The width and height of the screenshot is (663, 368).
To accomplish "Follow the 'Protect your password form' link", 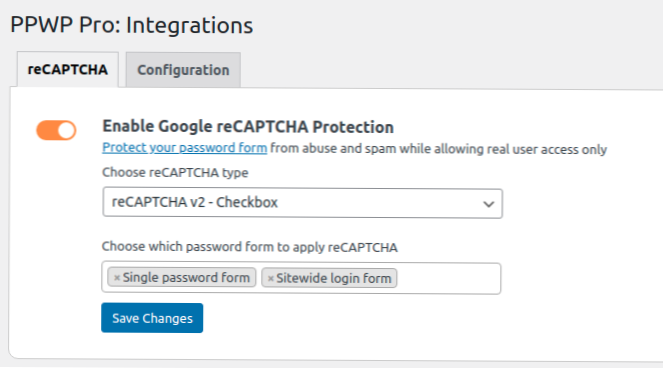I will pos(184,148).
